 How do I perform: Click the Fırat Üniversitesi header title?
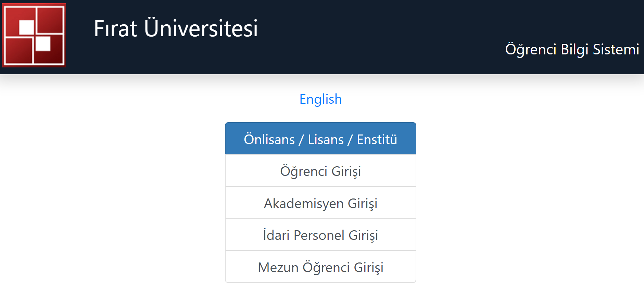[x=176, y=28]
